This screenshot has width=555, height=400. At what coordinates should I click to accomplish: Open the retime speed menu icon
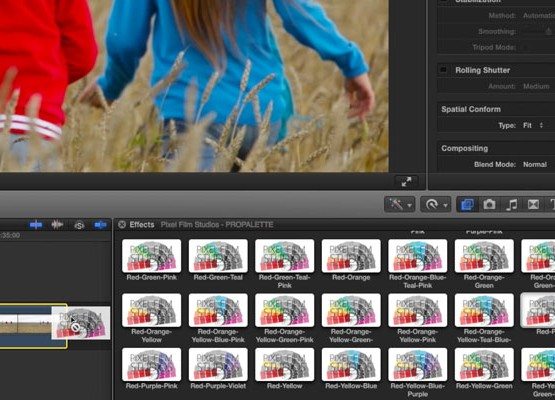[432, 204]
